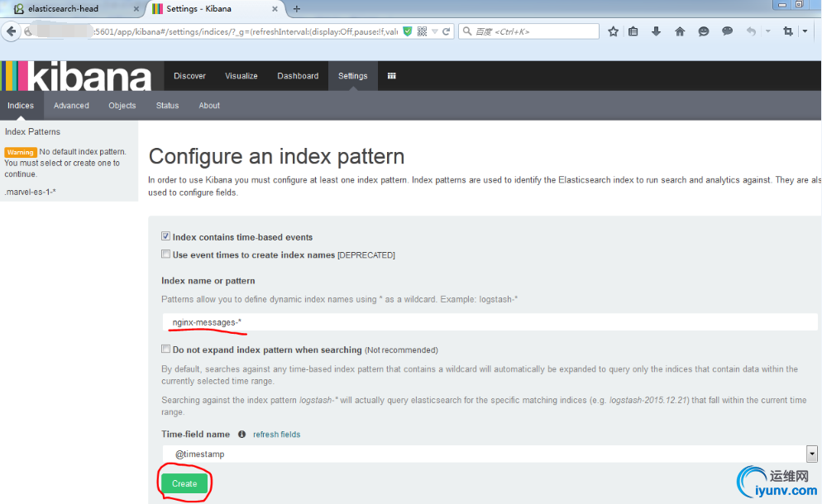Screen dimensions: 822x504
Task: Click the Warning label in sidebar
Action: 21,152
